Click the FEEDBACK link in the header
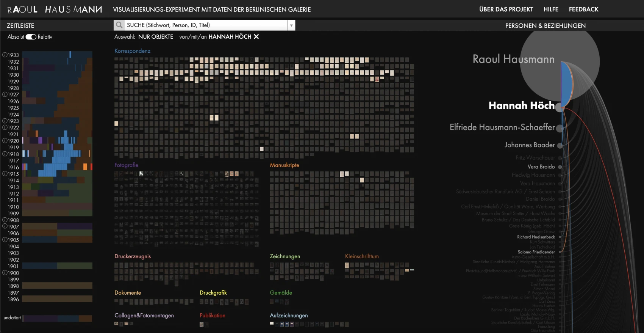Viewport: 644px width, 333px height. click(583, 9)
